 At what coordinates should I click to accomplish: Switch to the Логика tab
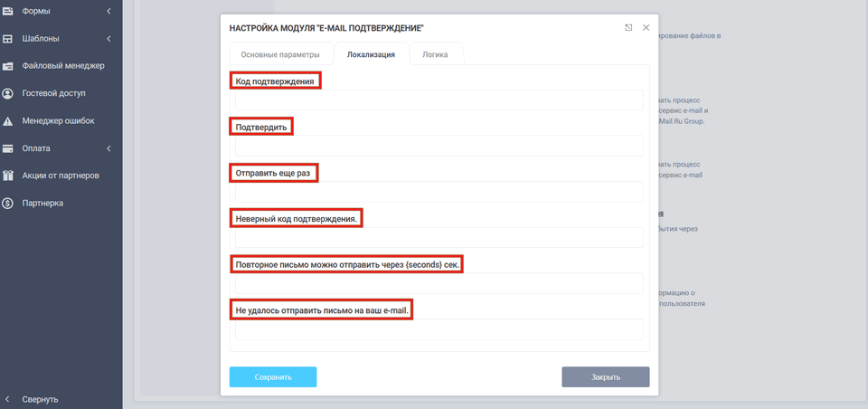pos(435,55)
